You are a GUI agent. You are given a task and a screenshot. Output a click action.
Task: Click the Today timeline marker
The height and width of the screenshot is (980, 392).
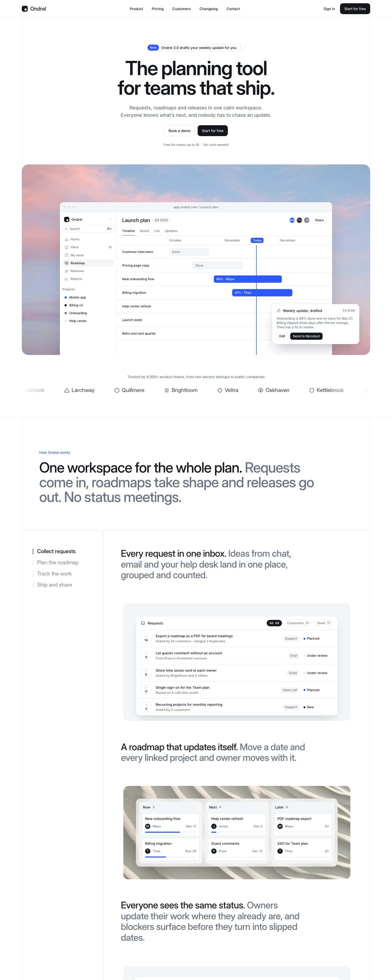click(x=257, y=240)
